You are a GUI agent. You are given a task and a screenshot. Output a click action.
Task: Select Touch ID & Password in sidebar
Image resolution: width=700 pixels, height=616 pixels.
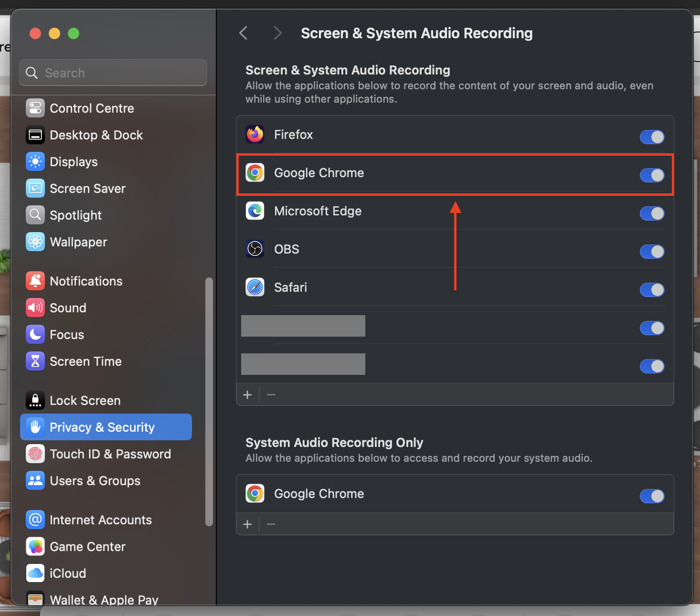tap(110, 454)
